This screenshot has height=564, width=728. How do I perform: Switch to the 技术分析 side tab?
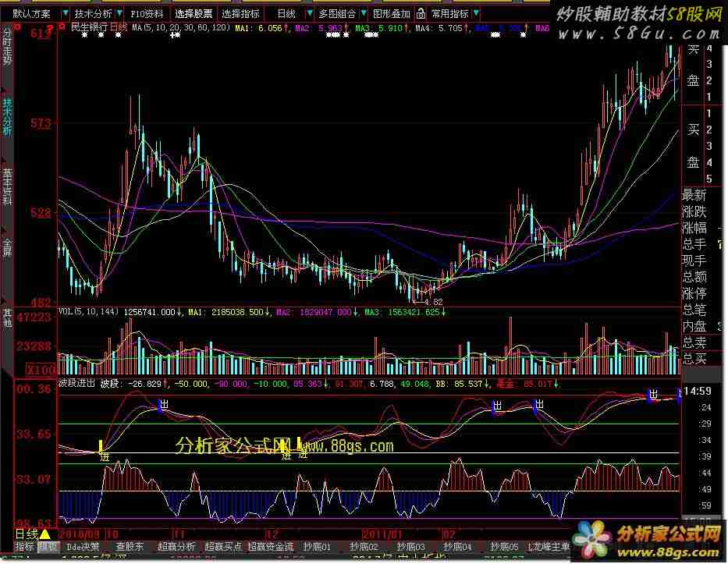click(x=7, y=116)
